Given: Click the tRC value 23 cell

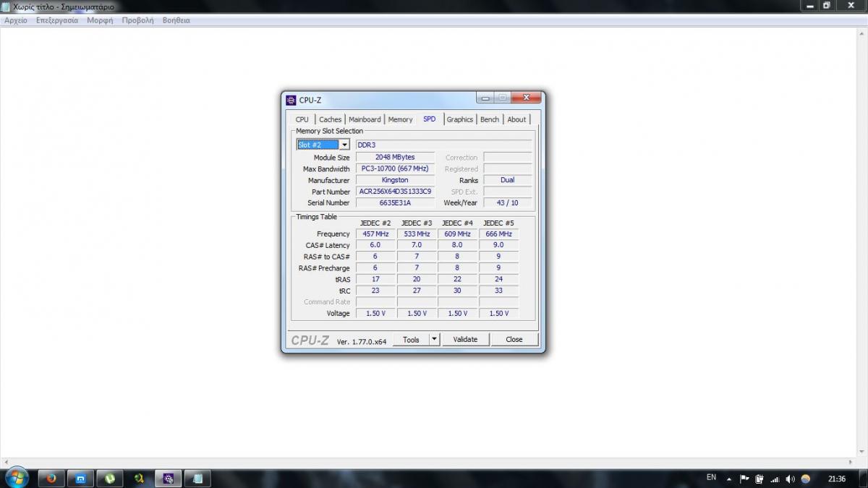Looking at the screenshot, I should 375,291.
